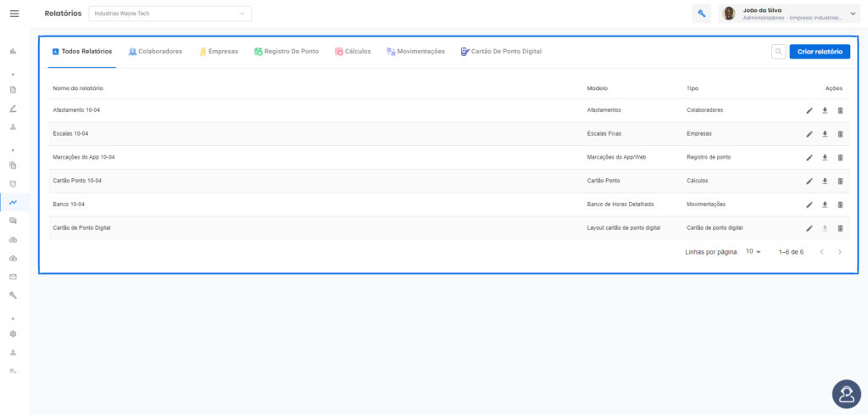This screenshot has height=415, width=868.
Task: Edit the Afastamento 10-04 report
Action: 810,111
